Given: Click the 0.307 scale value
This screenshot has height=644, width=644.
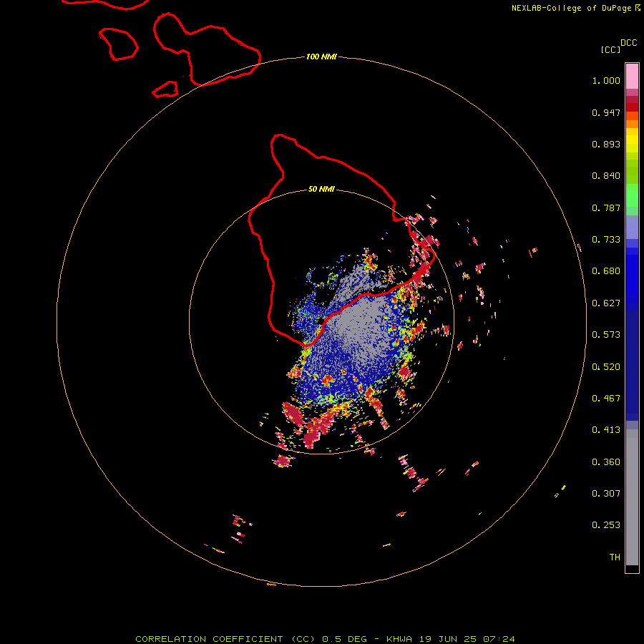Looking at the screenshot, I should [606, 494].
